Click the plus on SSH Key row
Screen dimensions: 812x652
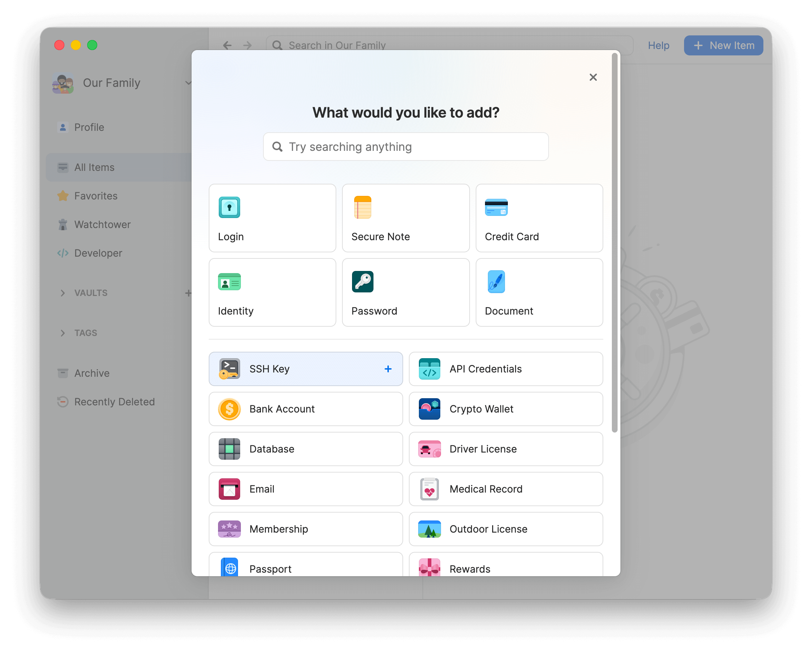(388, 369)
